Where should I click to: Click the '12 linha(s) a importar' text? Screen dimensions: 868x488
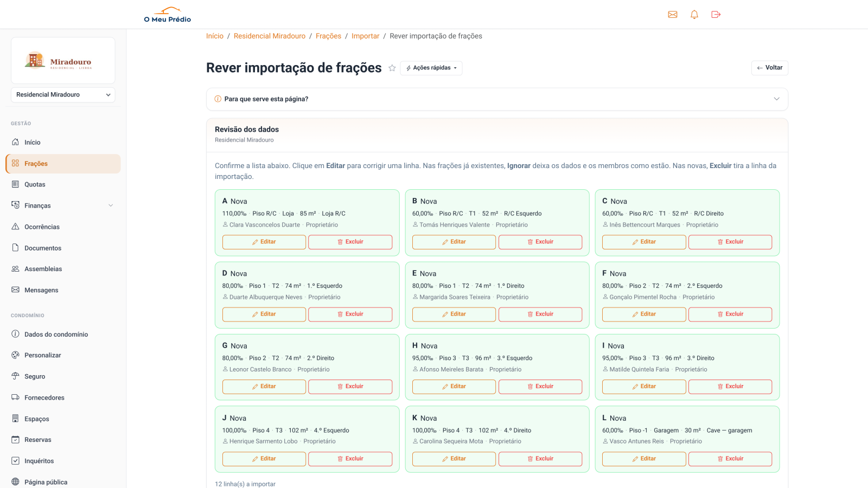pyautogui.click(x=245, y=484)
